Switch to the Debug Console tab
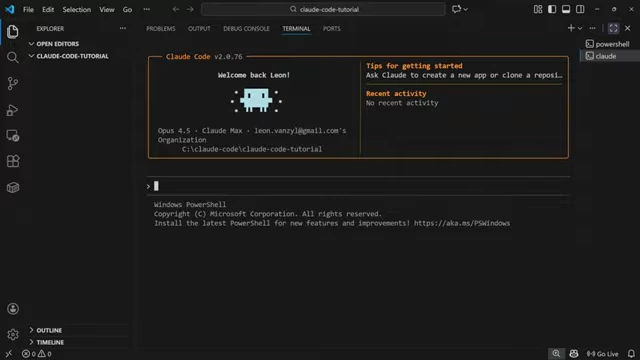This screenshot has height=360, width=640. pos(246,29)
